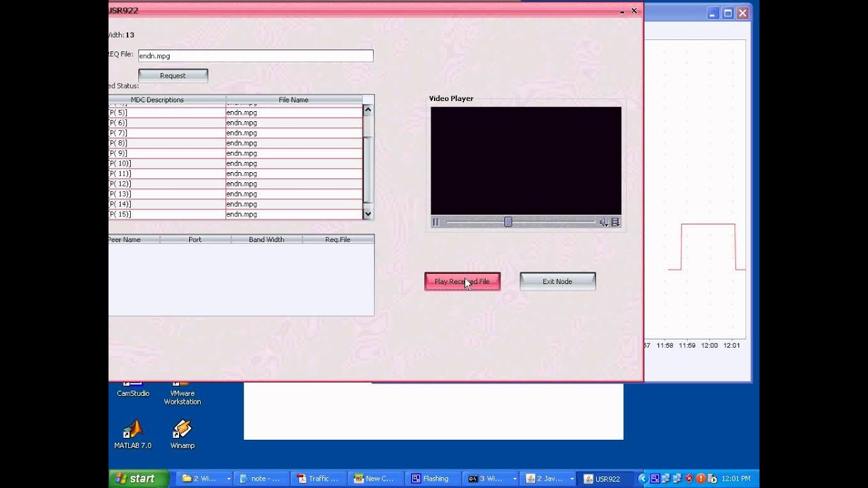Click the Exit Node button
The height and width of the screenshot is (488, 868).
(x=557, y=281)
